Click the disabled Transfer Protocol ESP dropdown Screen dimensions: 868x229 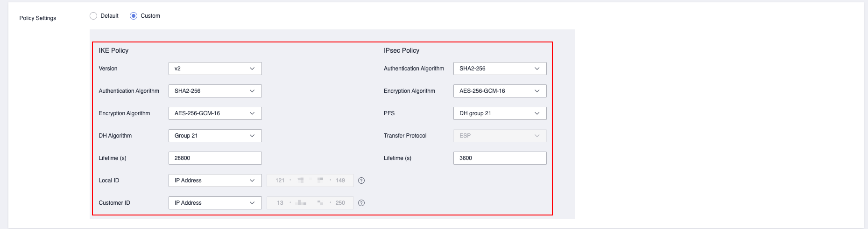point(500,136)
